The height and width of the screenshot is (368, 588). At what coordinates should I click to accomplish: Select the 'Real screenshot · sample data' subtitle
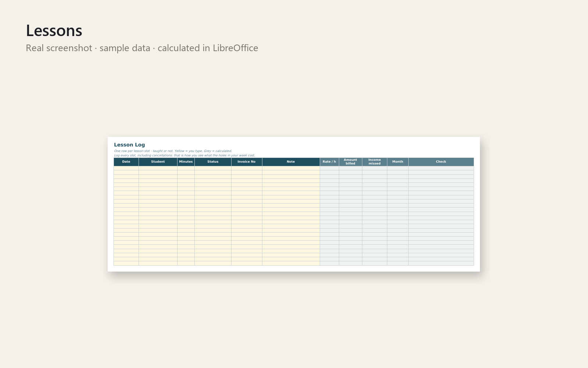click(x=142, y=48)
